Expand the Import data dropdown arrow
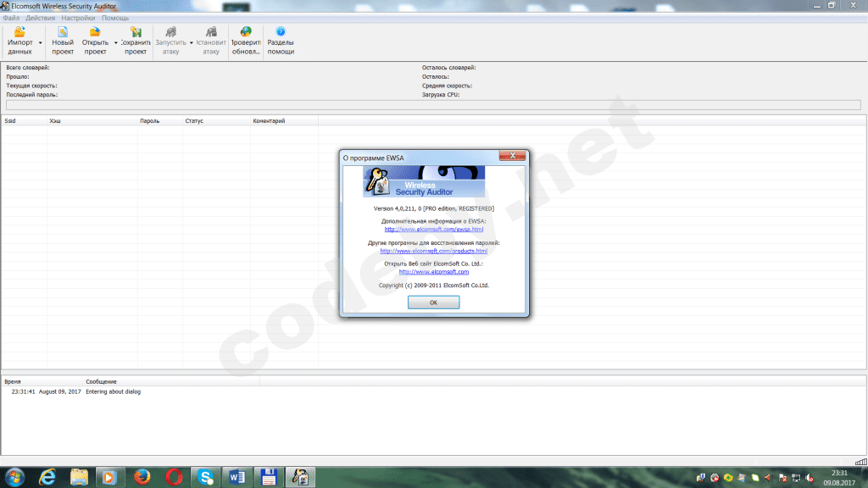This screenshot has width=868, height=488. click(41, 42)
